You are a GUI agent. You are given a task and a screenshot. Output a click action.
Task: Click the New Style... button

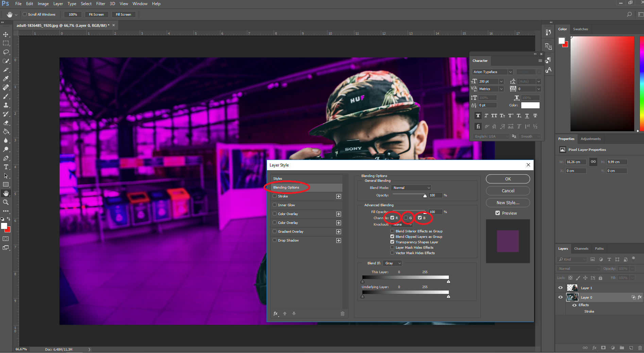point(508,203)
